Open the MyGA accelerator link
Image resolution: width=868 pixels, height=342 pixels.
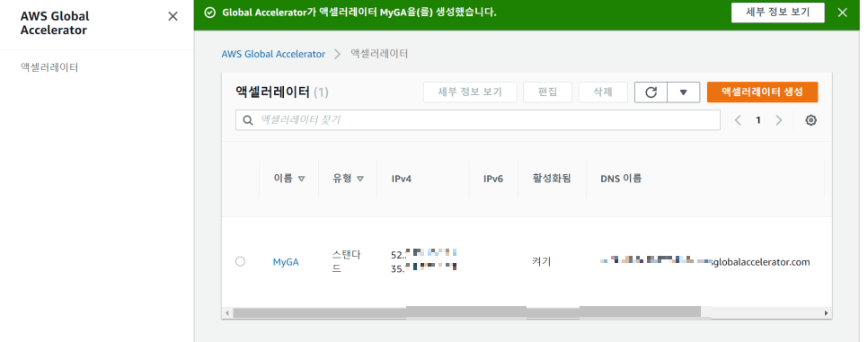286,262
